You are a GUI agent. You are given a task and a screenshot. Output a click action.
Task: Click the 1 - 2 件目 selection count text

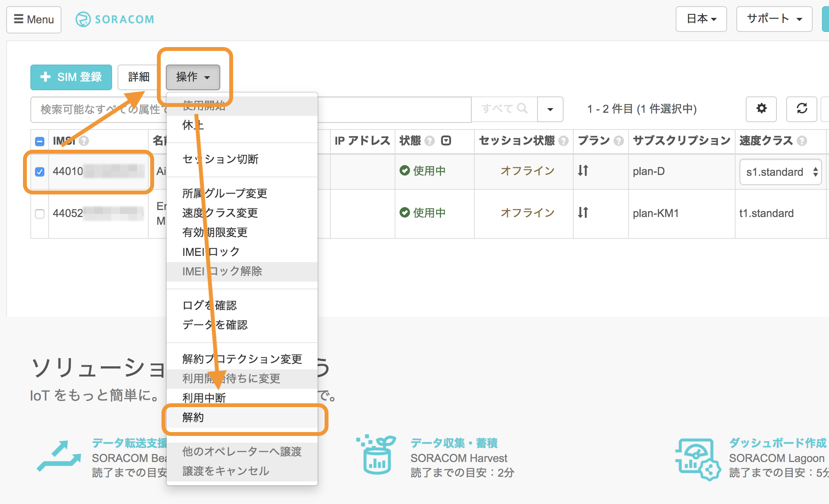pyautogui.click(x=642, y=109)
